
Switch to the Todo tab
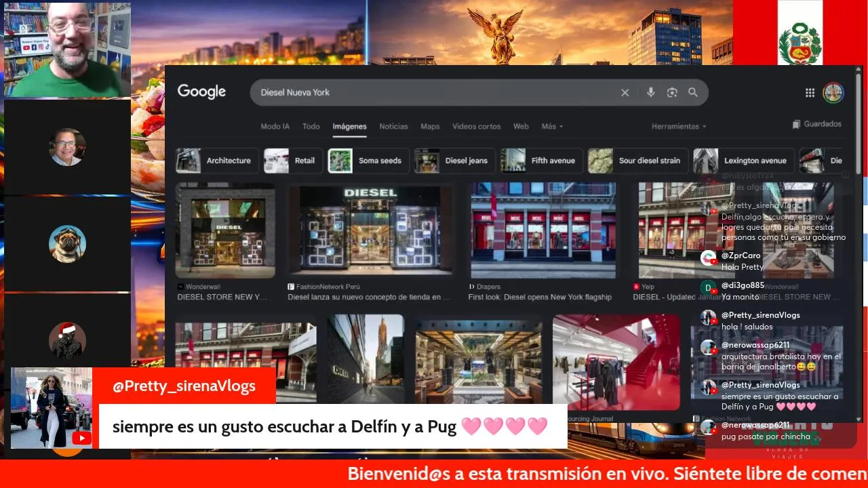[x=311, y=126]
